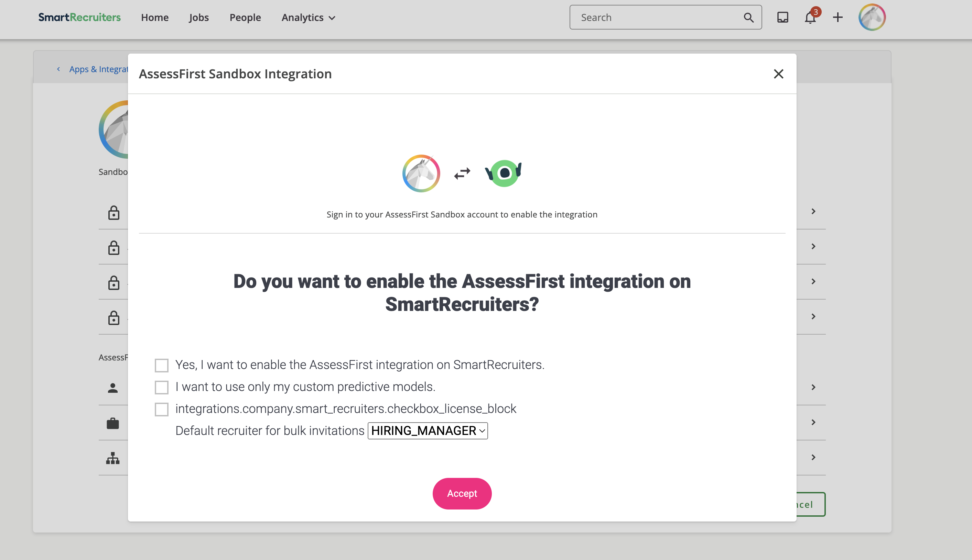Open the HIRING_MANAGER recruiter dropdown
Image resolution: width=972 pixels, height=560 pixels.
point(427,431)
